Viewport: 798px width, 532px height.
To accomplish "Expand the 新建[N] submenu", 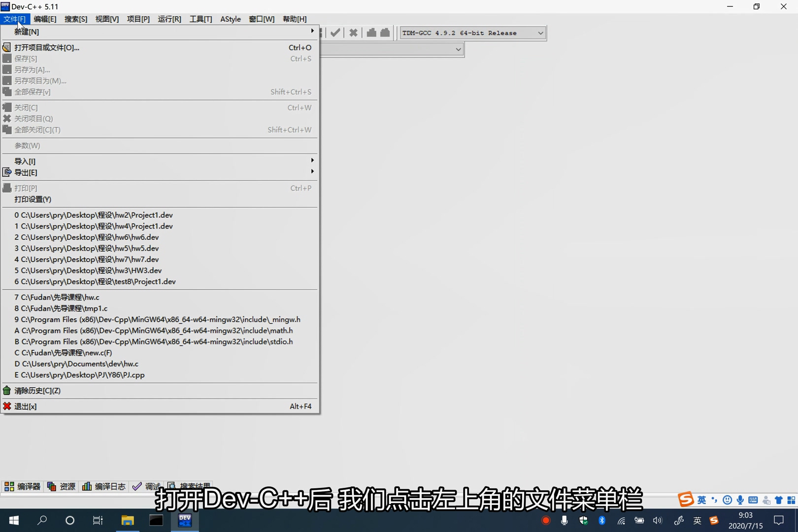I will coord(160,32).
